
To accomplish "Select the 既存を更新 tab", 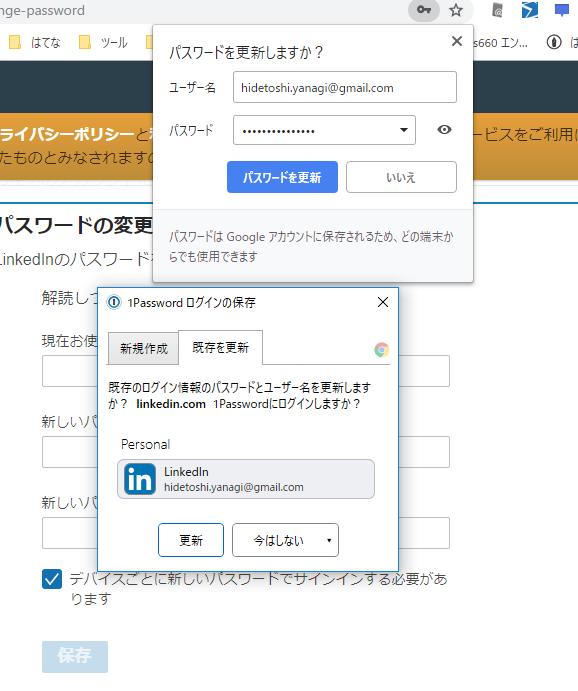I will 221,348.
